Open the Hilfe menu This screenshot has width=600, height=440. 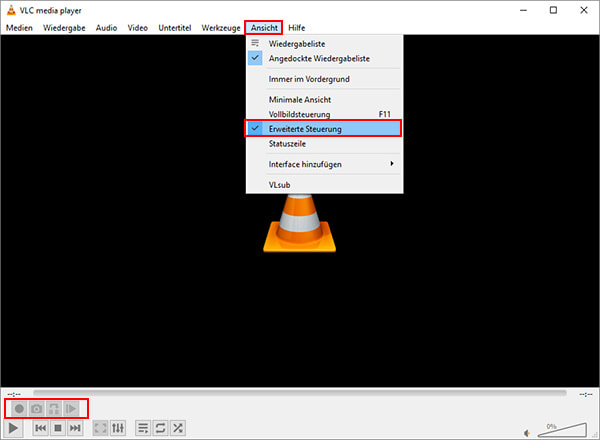click(297, 28)
